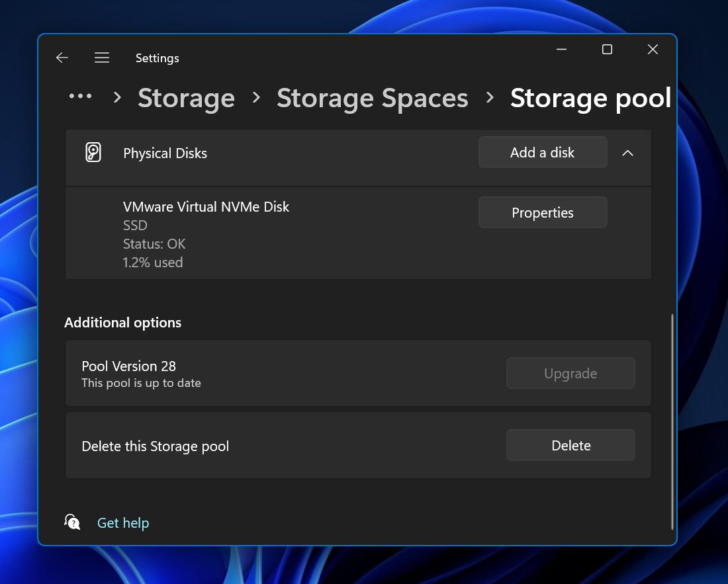Click the back arrow to go back
The width and height of the screenshot is (728, 584).
click(62, 58)
